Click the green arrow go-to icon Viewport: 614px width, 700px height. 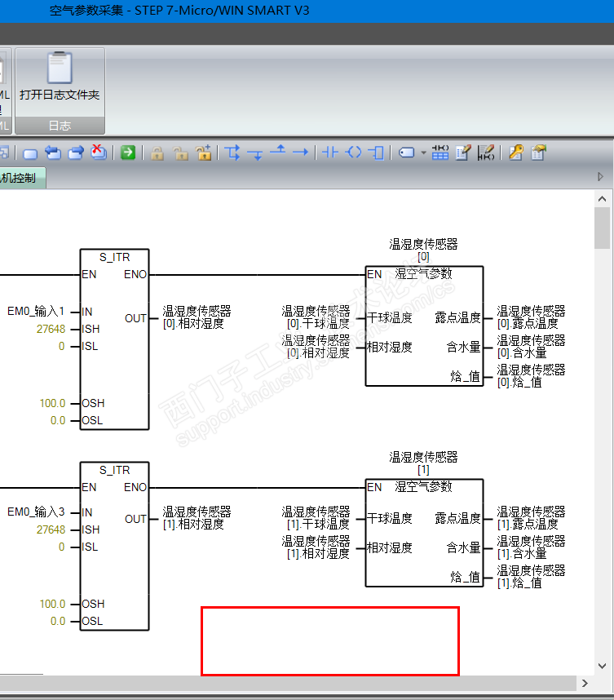click(x=128, y=153)
